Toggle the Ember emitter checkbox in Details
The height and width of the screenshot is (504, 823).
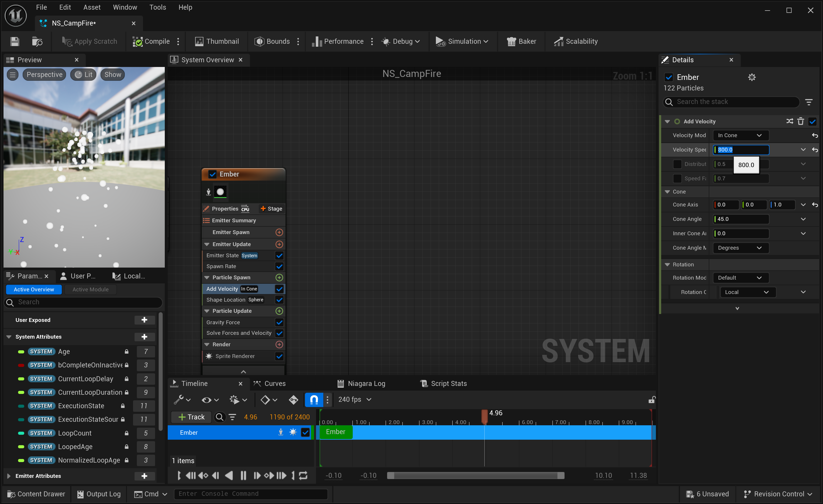pos(669,77)
